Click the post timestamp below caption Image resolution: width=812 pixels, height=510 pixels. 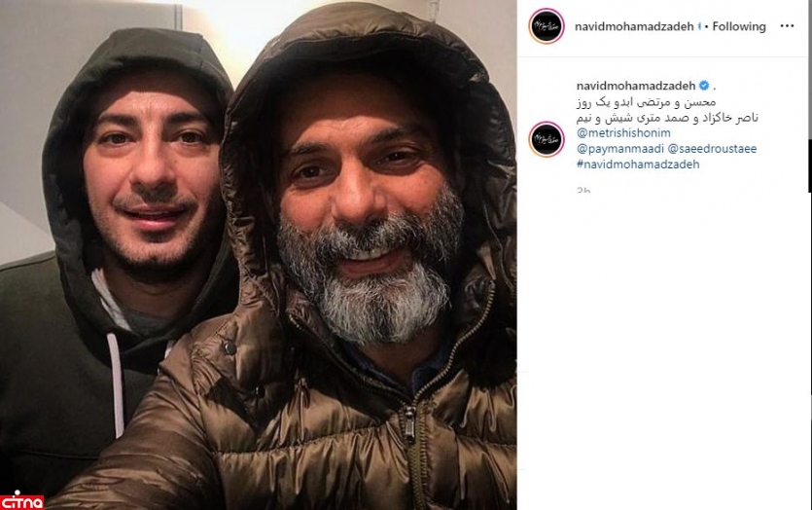tap(583, 190)
